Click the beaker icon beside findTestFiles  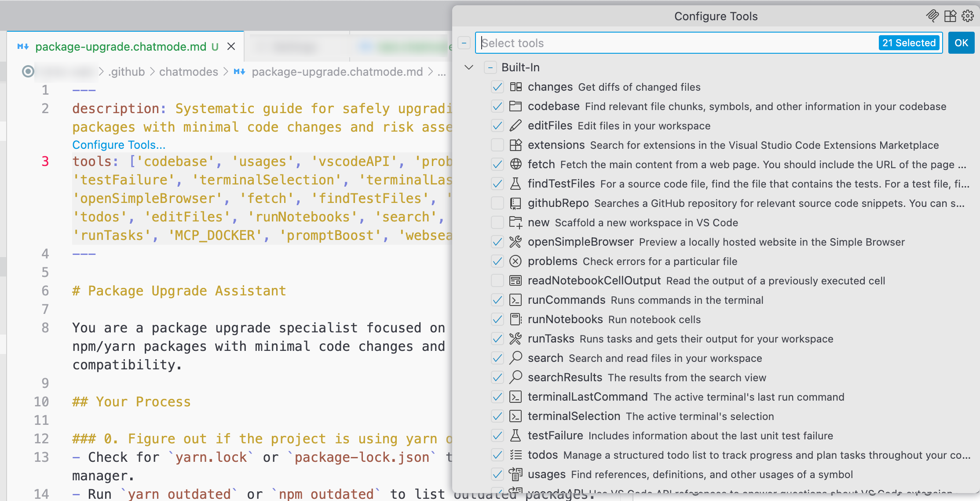point(516,184)
